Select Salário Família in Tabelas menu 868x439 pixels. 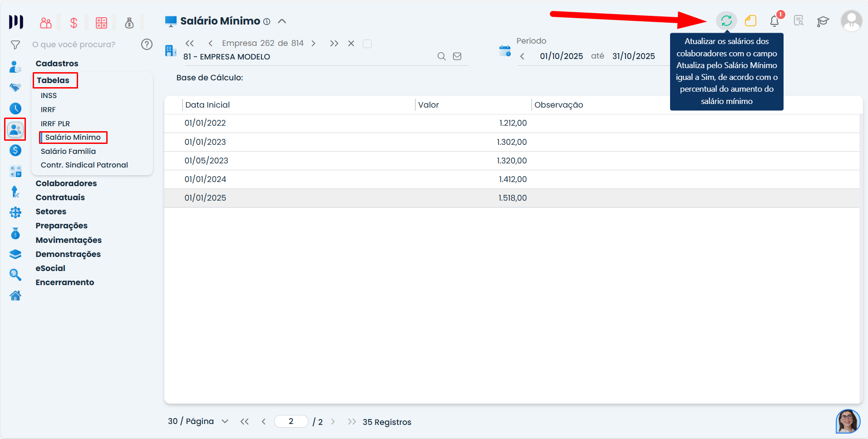click(x=68, y=151)
